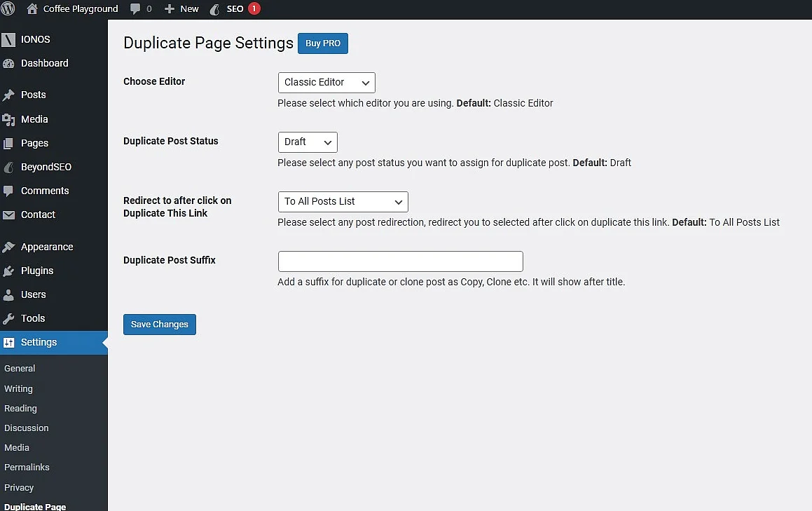
Task: Click the WordPress logo icon
Action: pyautogui.click(x=8, y=8)
